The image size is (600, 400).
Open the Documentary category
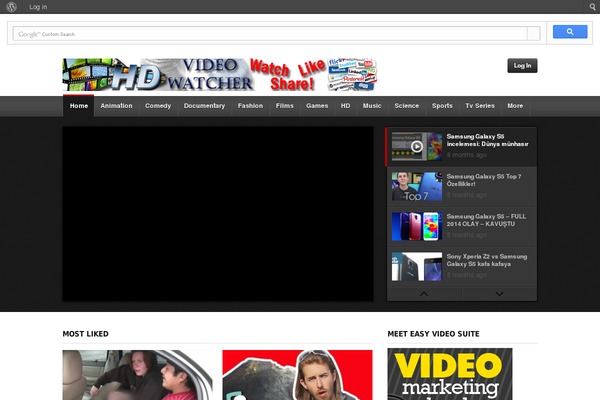pyautogui.click(x=204, y=106)
